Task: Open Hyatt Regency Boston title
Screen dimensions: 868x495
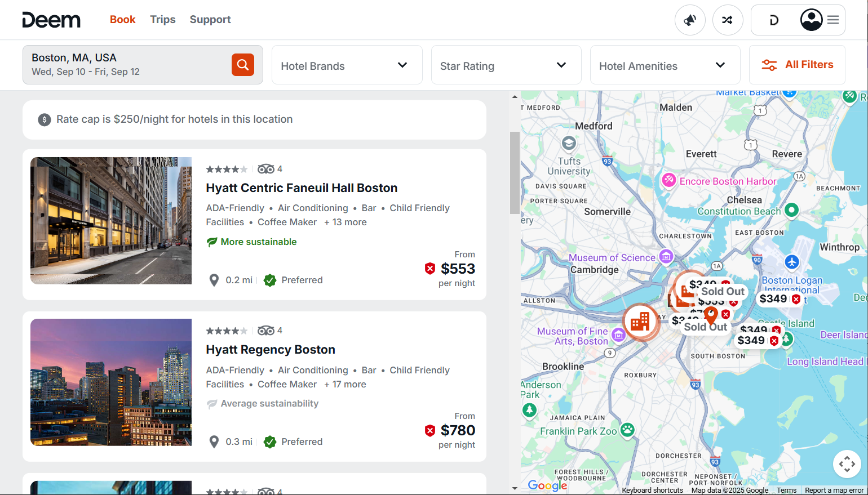Action: click(271, 350)
